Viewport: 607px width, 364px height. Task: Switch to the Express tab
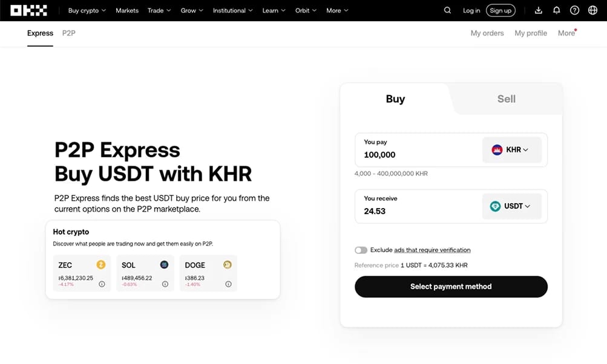[x=41, y=33]
